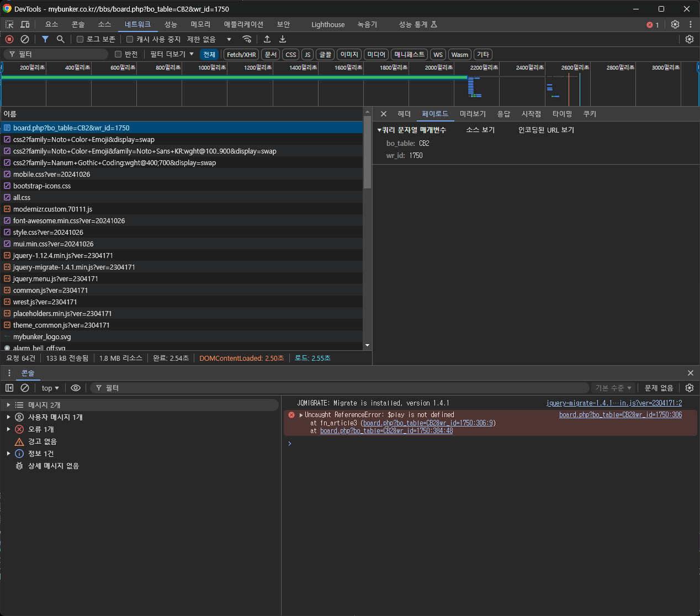Enable the 로그 보존 checkbox
This screenshot has height=616, width=700.
(x=80, y=39)
